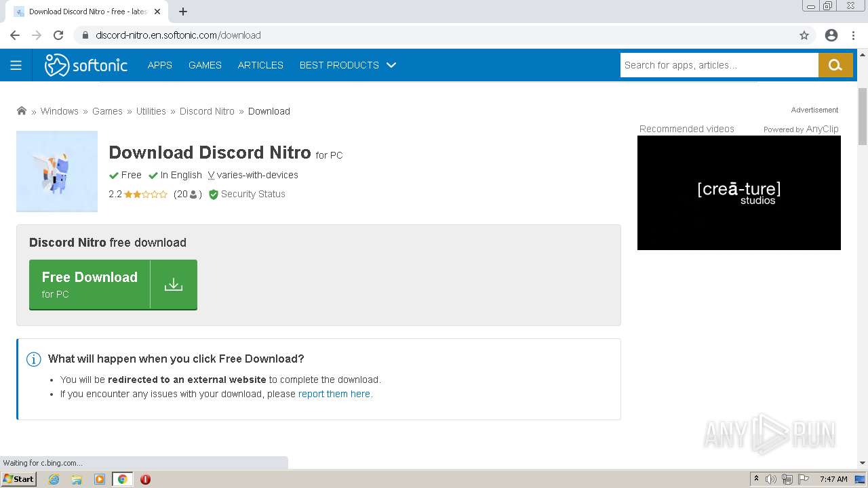This screenshot has height=488, width=868.
Task: Click the browser forward arrow
Action: pyautogui.click(x=37, y=35)
